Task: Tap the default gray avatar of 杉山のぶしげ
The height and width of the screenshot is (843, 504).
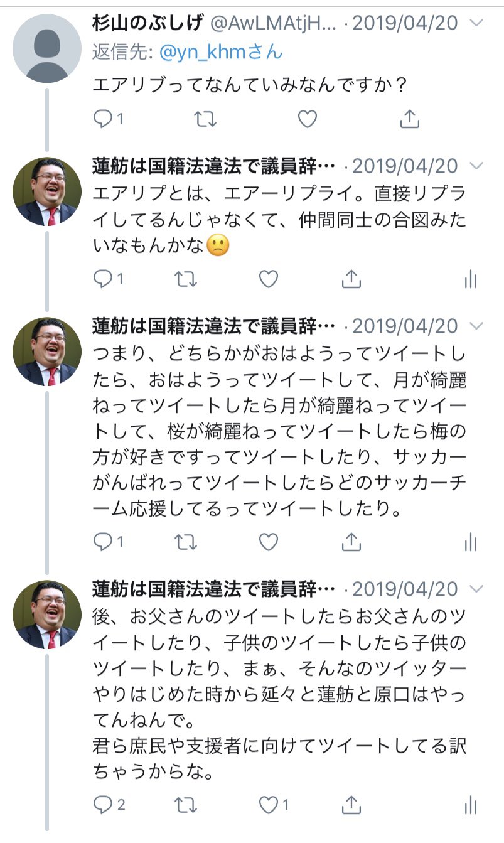Action: click(x=47, y=48)
